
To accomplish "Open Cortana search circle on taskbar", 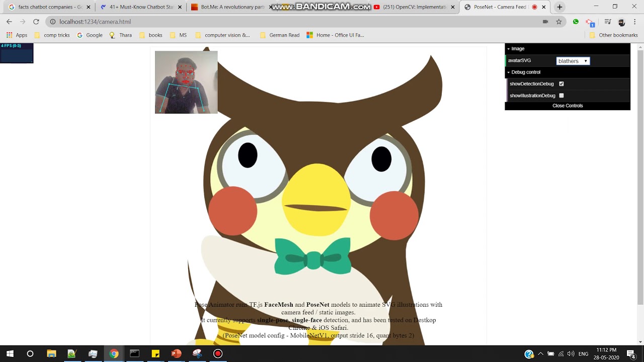I will (x=30, y=353).
